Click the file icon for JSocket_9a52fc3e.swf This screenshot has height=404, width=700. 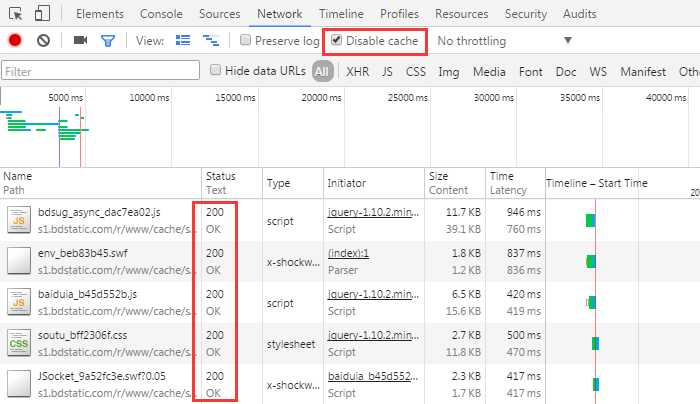(19, 384)
